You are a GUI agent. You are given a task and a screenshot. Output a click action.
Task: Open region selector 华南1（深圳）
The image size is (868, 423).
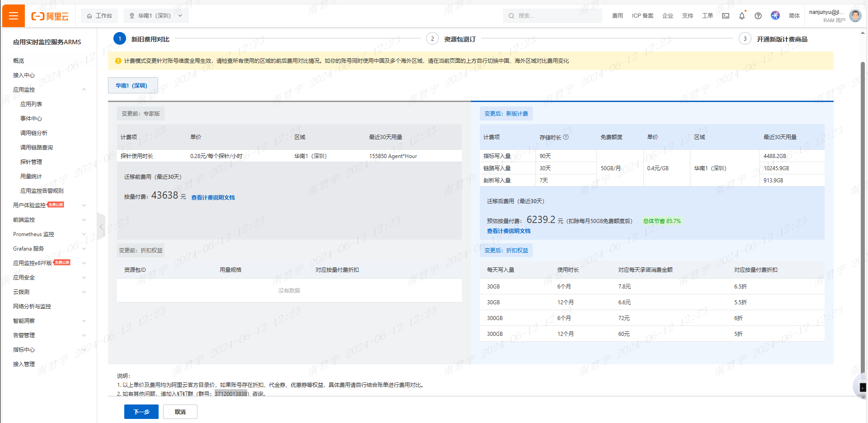click(156, 16)
